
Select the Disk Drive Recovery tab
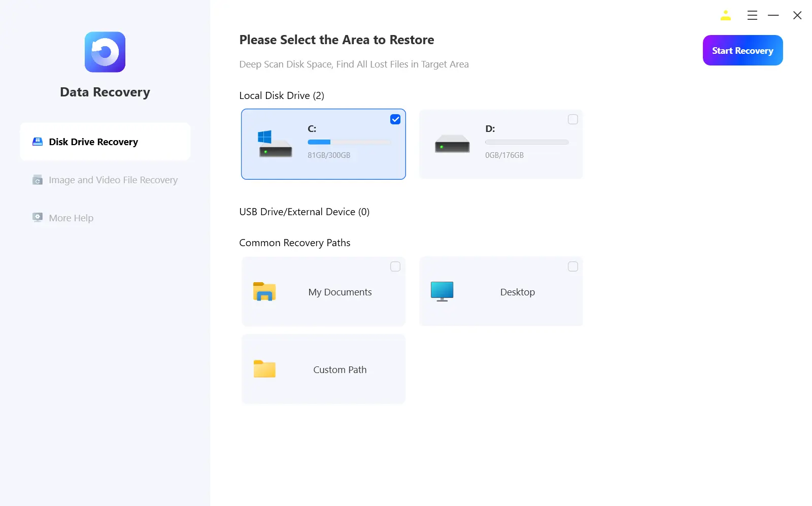point(105,142)
